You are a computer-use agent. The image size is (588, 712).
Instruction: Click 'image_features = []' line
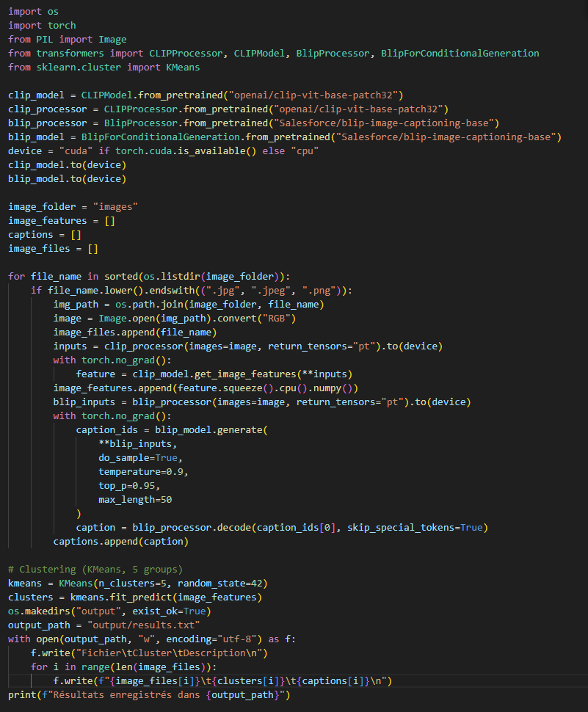(x=62, y=221)
